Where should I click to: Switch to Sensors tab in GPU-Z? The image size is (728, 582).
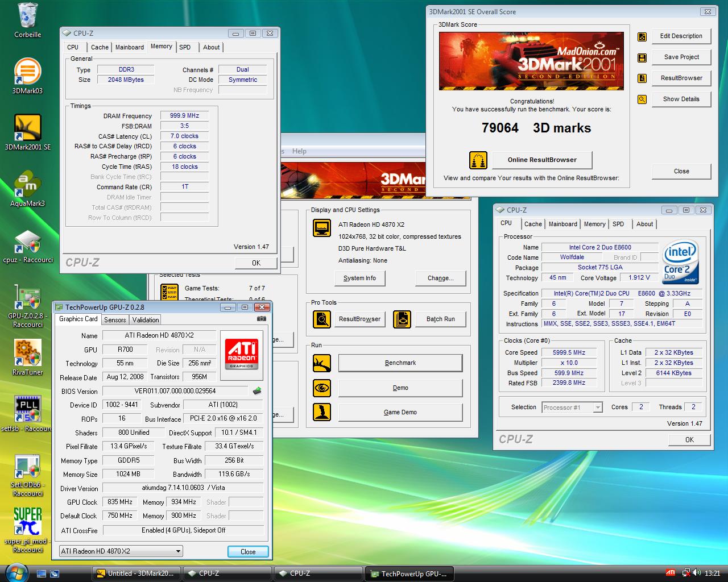115,320
